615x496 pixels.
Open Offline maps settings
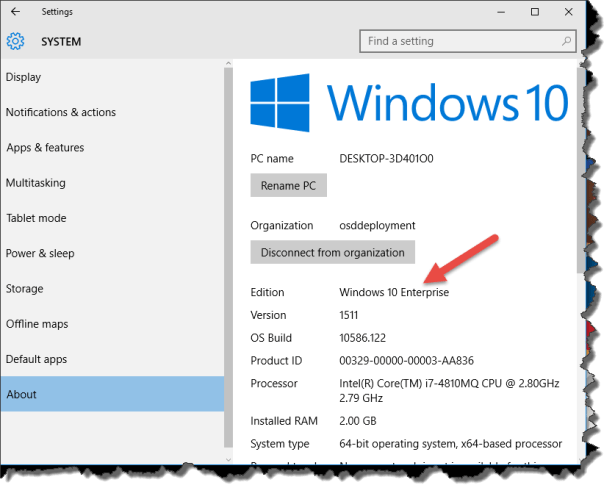click(x=37, y=324)
